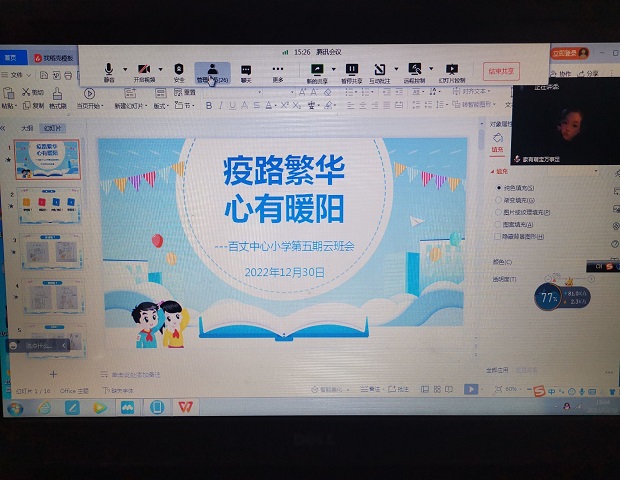Open the meeting Chat icon
This screenshot has height=480, width=620.
(246, 70)
